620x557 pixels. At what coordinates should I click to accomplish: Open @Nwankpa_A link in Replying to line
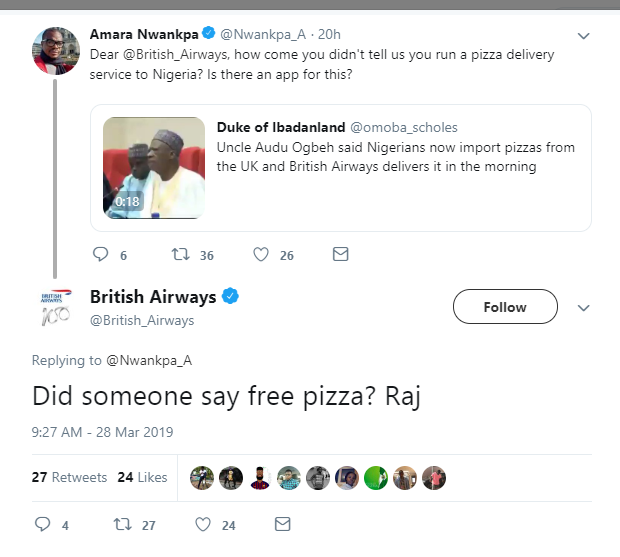pos(148,360)
